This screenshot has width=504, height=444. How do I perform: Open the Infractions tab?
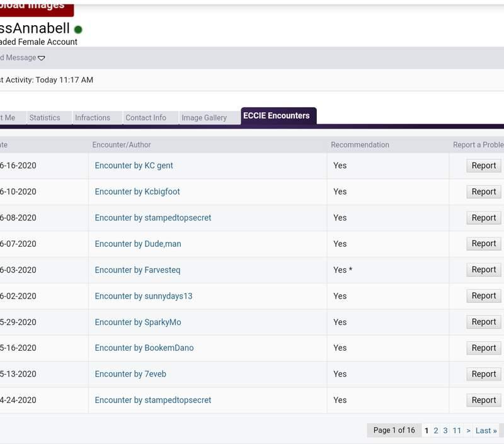[93, 118]
